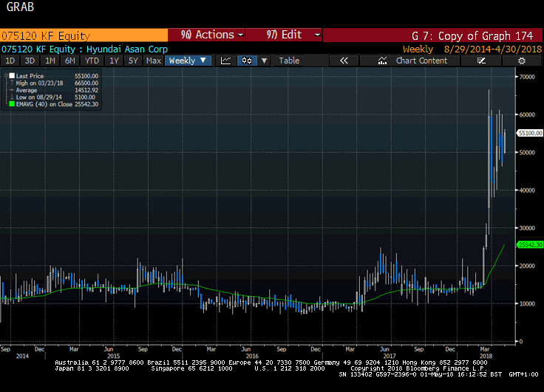Viewport: 544px width, 392px height.
Task: Click the double-left collapse arrows icon
Action: click(x=344, y=61)
